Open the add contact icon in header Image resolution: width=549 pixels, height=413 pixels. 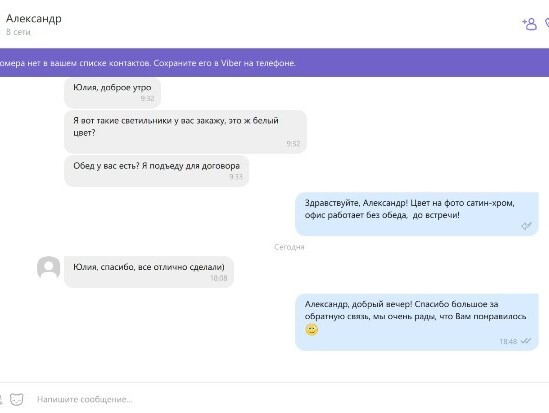pos(529,24)
